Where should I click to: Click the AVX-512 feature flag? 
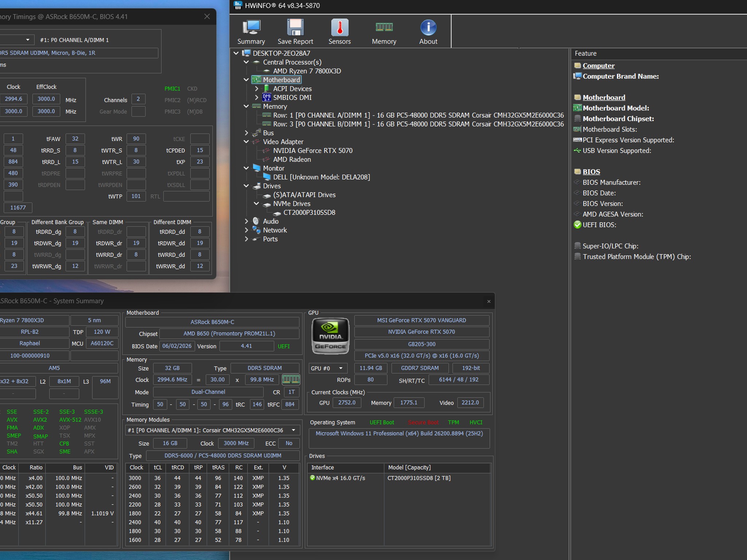click(x=70, y=420)
